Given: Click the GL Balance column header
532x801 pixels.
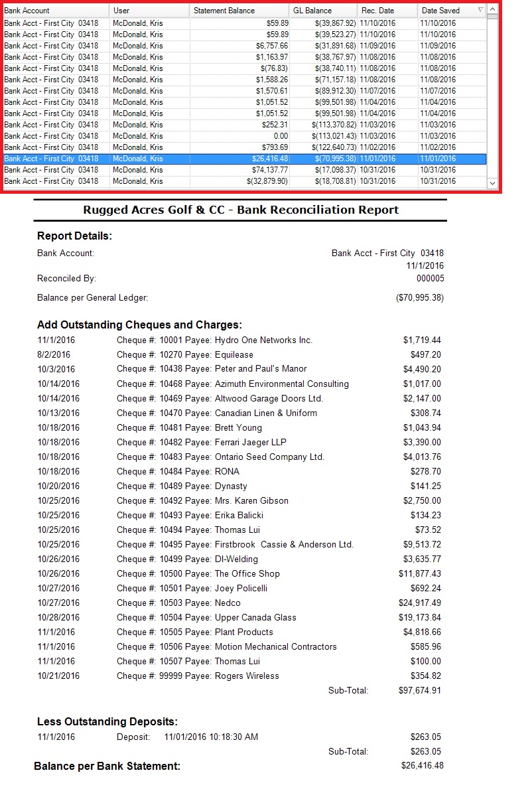Looking at the screenshot, I should [x=323, y=11].
